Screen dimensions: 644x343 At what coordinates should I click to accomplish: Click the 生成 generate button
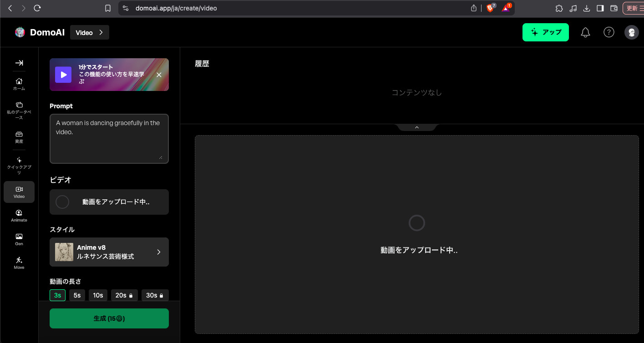[x=109, y=318]
